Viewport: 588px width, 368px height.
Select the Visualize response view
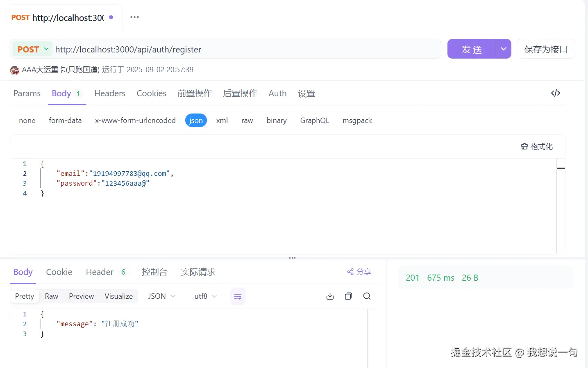(118, 296)
